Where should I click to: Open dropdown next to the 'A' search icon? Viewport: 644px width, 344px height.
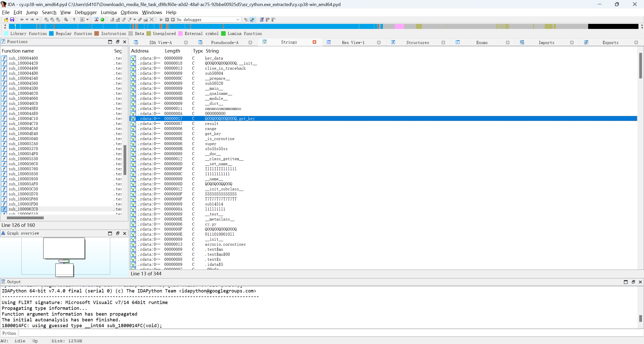point(88,20)
